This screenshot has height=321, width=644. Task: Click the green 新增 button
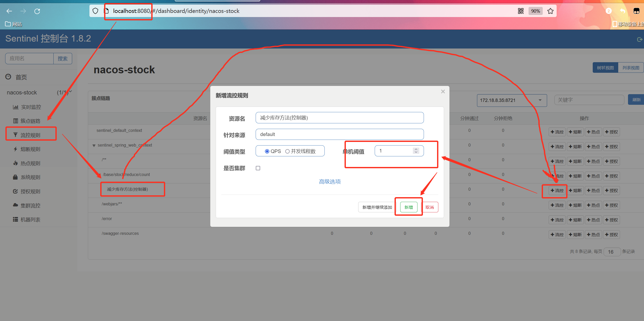pos(409,207)
